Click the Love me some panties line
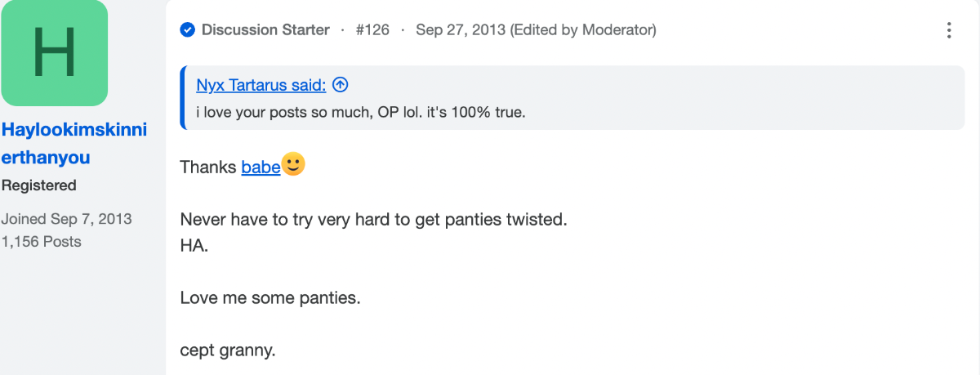This screenshot has width=980, height=375. 270,297
